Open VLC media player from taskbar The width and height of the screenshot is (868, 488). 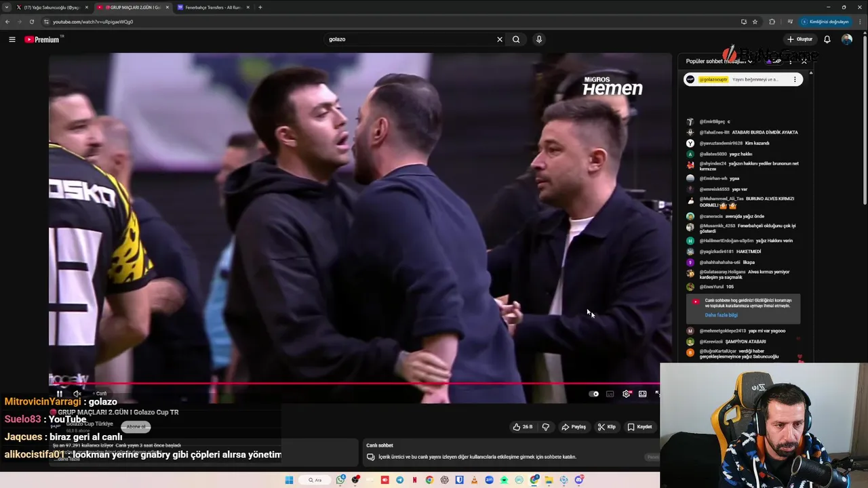point(474,480)
